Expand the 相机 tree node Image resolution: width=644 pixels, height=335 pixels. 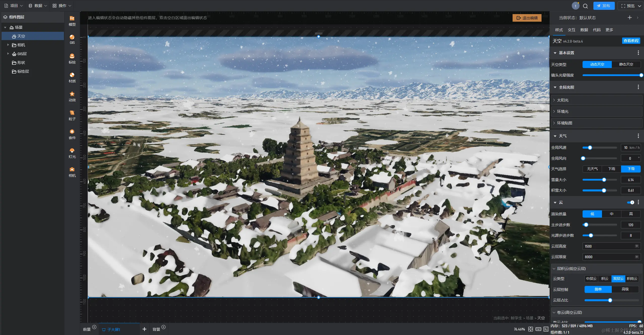8,45
